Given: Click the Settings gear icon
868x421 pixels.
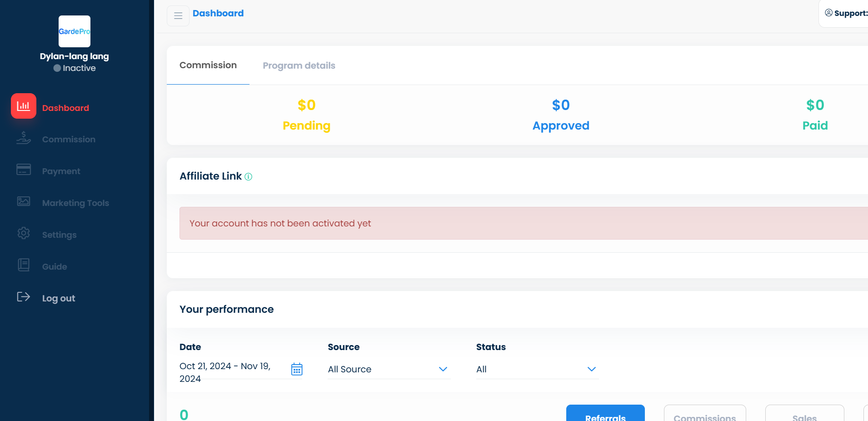Looking at the screenshot, I should click(x=24, y=233).
